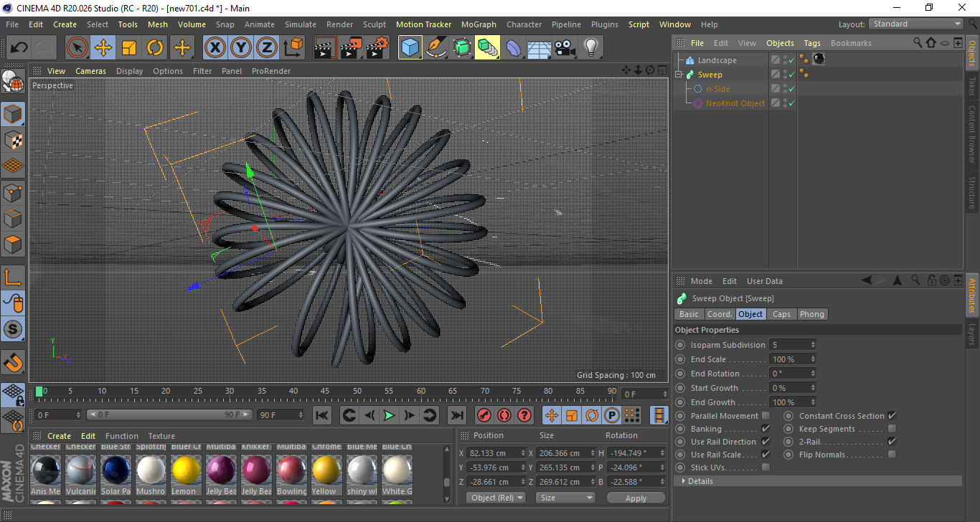The width and height of the screenshot is (980, 522).
Task: Click the Autokeying record icon
Action: pos(504,415)
